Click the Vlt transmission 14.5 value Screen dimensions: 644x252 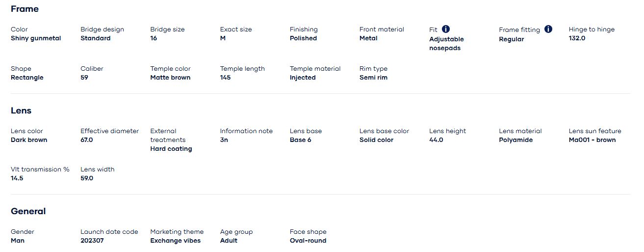[17, 178]
